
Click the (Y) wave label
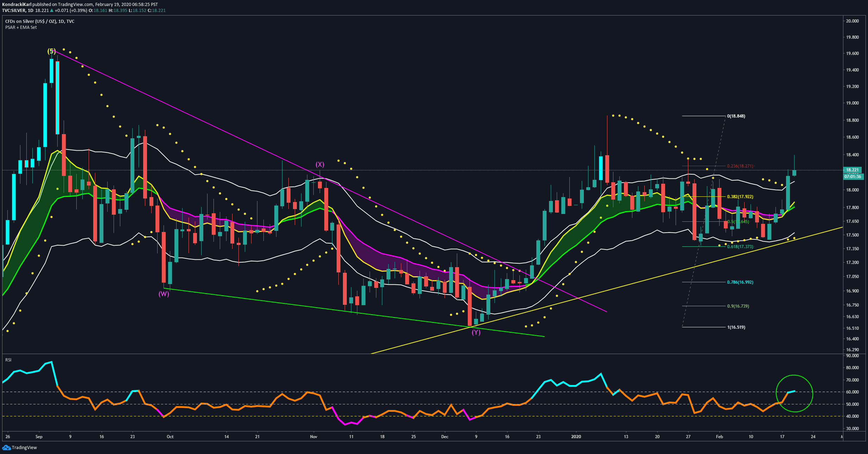click(476, 332)
